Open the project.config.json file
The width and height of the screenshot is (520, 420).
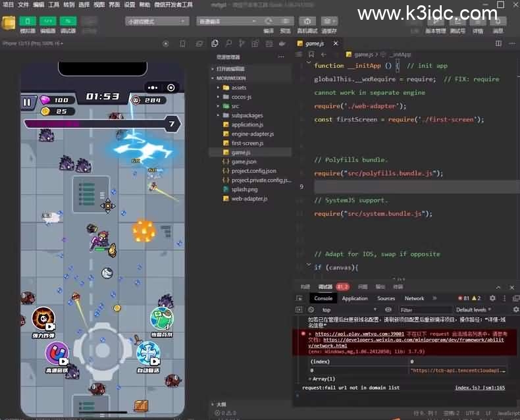[x=253, y=171]
